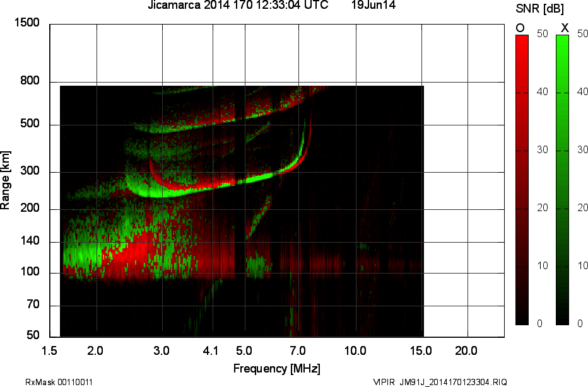Click the green E-layer echo patch near 5 MHz
This screenshot has height=387, width=588.
click(258, 265)
